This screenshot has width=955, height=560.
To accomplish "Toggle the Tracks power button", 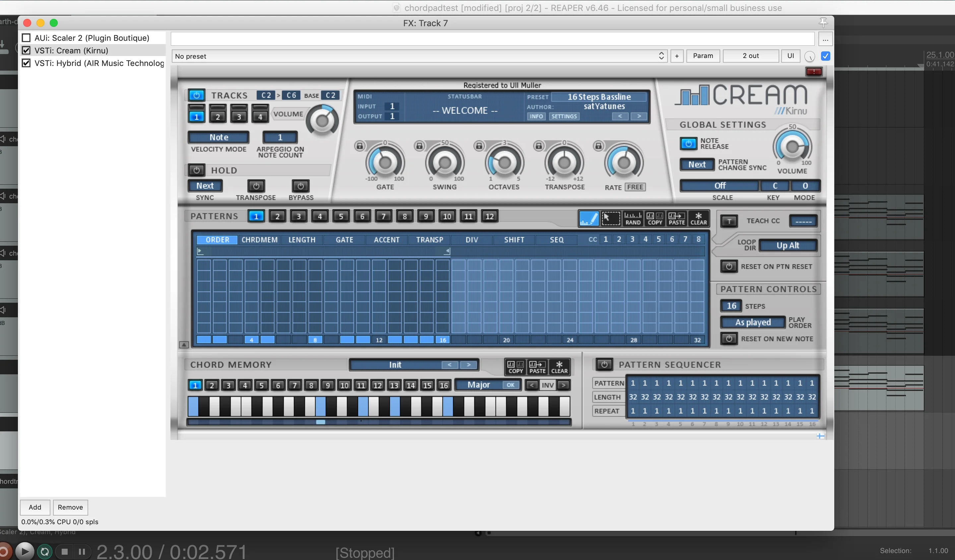I will click(x=196, y=95).
